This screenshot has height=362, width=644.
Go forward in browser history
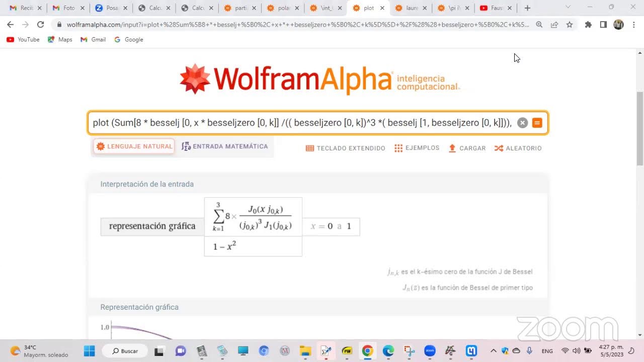point(26,24)
